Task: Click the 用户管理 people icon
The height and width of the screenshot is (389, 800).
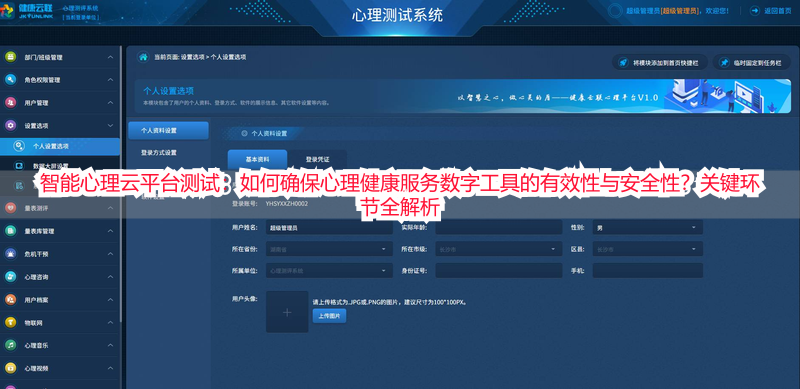Action: pos(10,103)
